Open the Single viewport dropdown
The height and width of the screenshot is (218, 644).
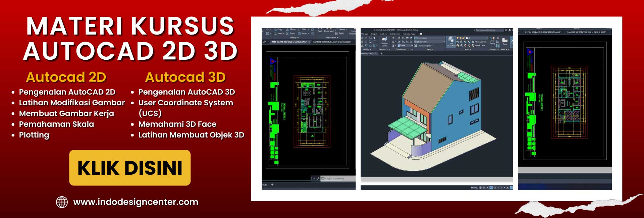[x=424, y=46]
